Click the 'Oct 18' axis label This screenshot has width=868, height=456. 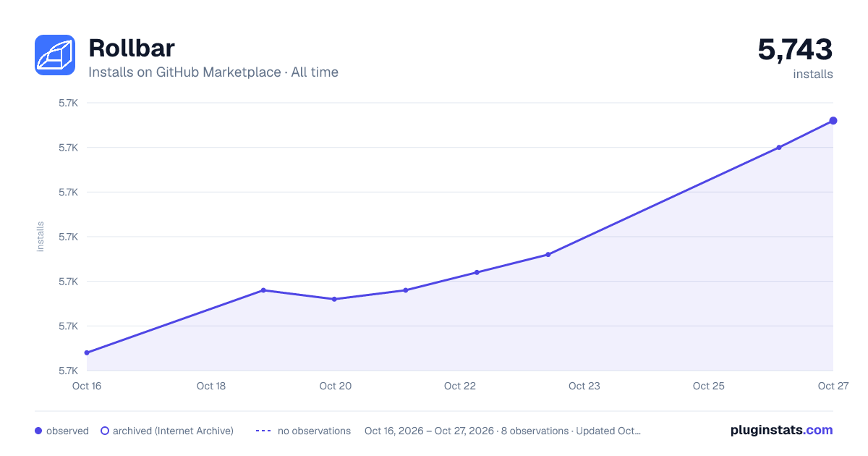(211, 386)
